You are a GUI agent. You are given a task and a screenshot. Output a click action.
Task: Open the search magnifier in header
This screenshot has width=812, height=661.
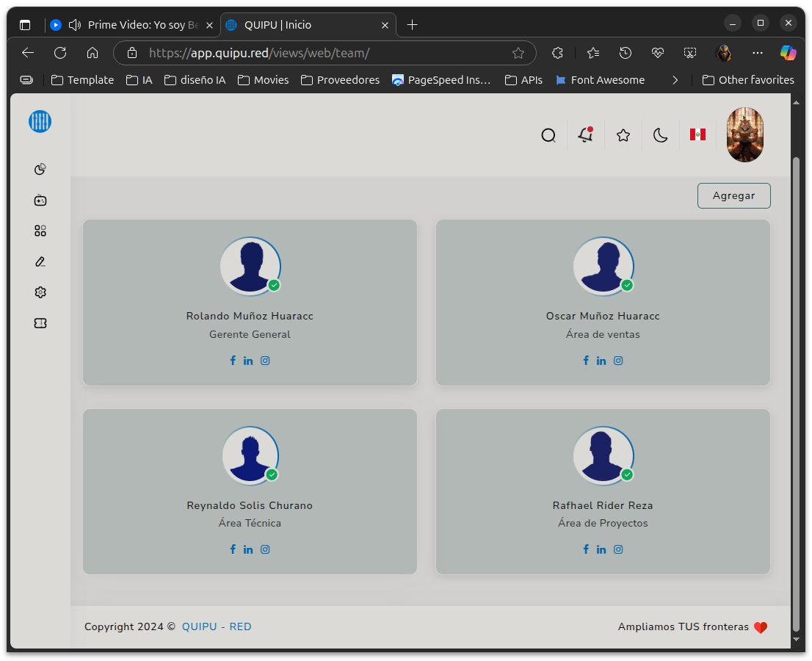coord(548,135)
